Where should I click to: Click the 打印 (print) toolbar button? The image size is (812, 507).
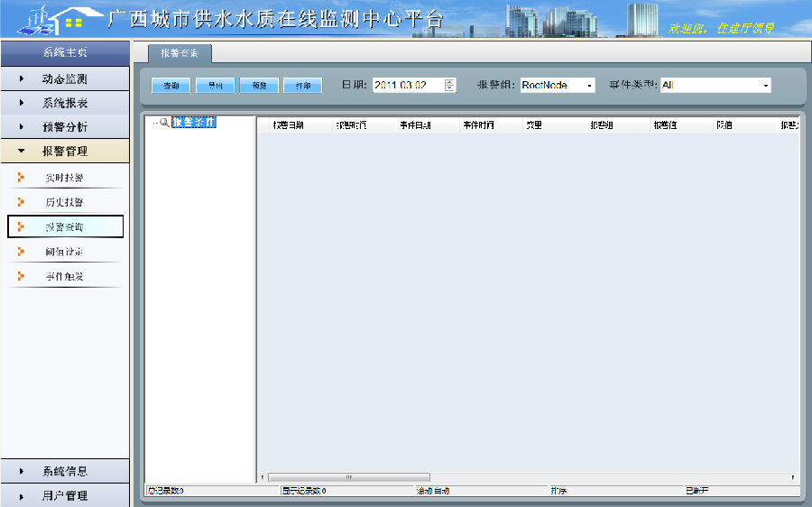[302, 86]
